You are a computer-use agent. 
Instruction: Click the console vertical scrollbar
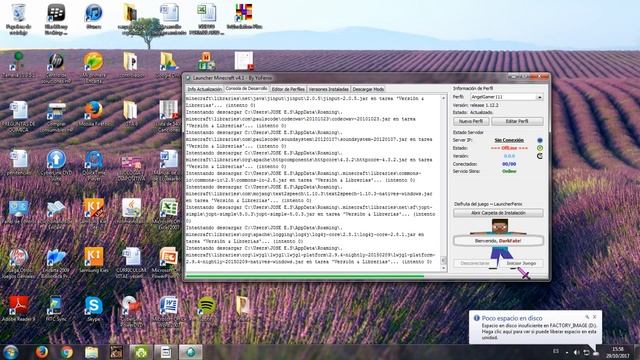(443, 183)
